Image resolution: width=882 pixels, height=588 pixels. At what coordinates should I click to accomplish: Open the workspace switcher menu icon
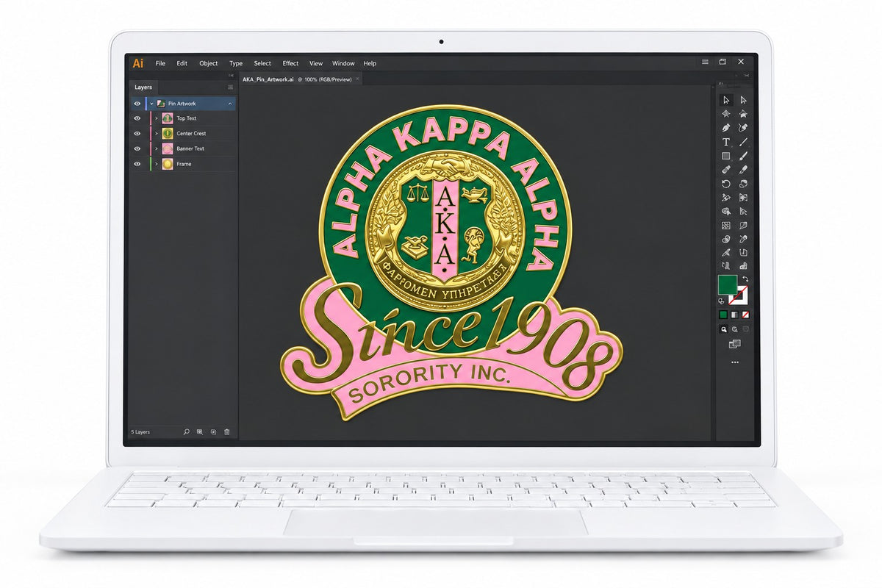705,62
